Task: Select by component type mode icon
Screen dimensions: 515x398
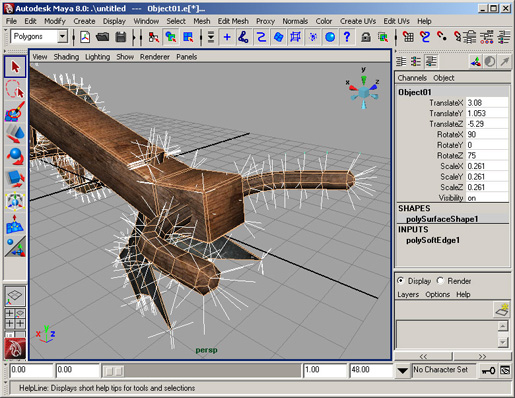Action: 188,37
